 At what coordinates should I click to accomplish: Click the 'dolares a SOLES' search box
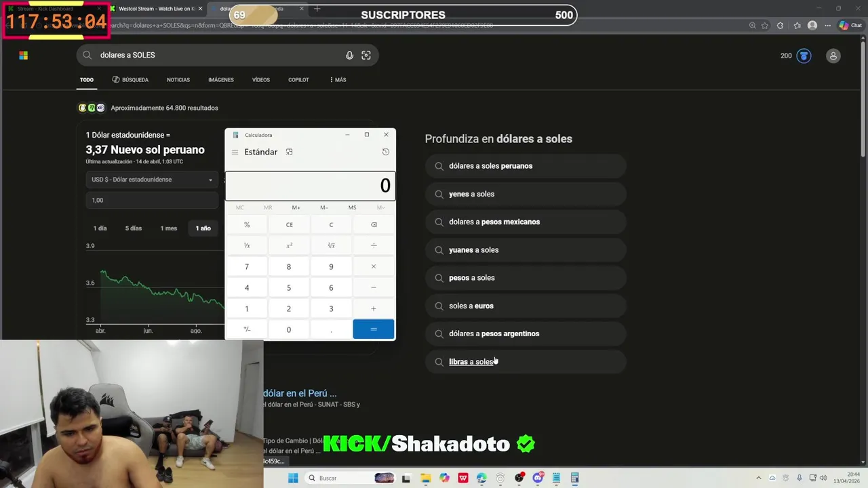pyautogui.click(x=227, y=55)
